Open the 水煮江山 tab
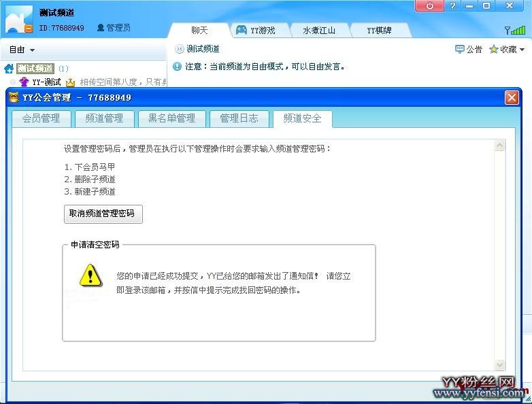 [x=319, y=31]
